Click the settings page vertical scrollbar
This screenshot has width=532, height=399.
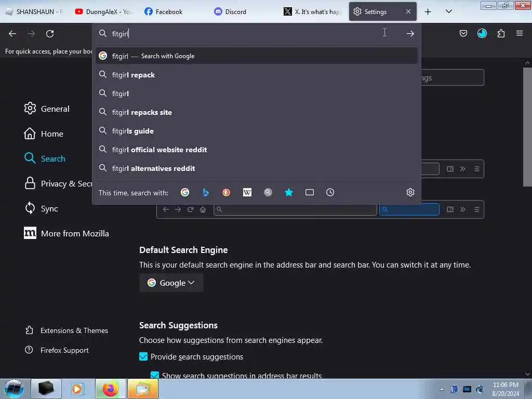(527, 127)
